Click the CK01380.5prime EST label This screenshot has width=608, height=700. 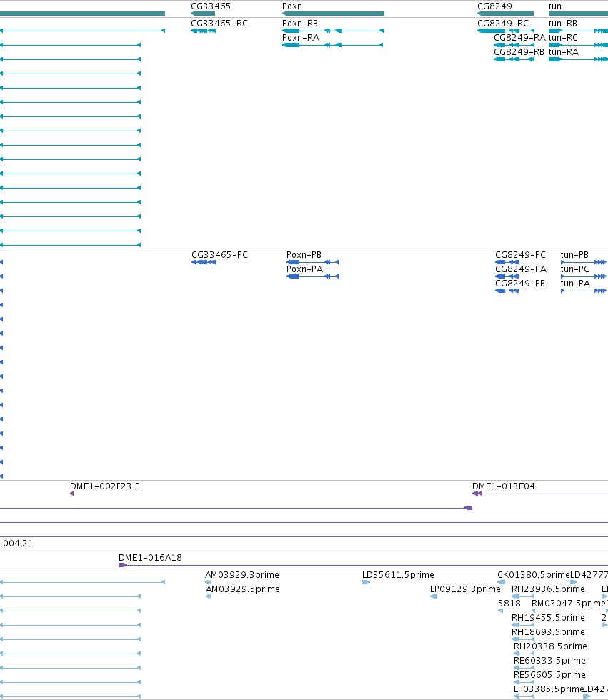point(534,574)
